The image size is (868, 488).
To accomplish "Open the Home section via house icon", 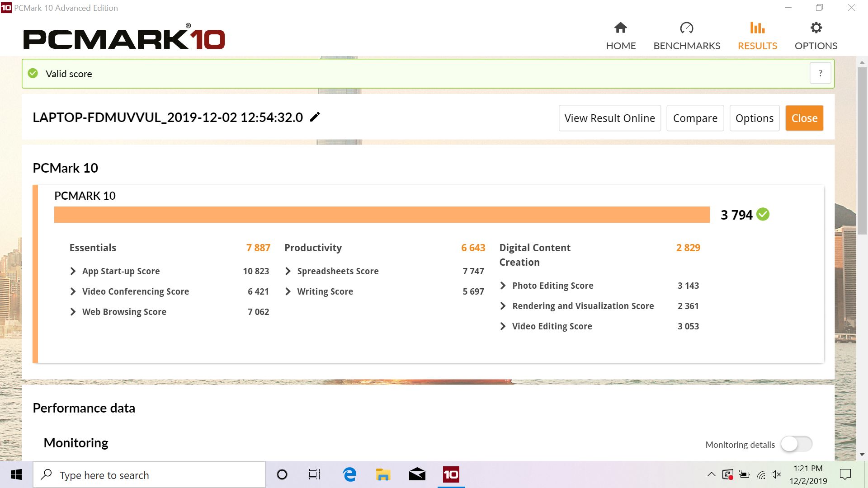I will click(x=621, y=28).
